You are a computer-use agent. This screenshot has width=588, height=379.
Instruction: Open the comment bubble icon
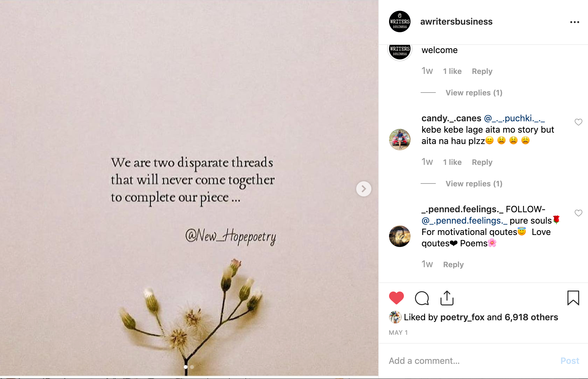[x=422, y=298]
